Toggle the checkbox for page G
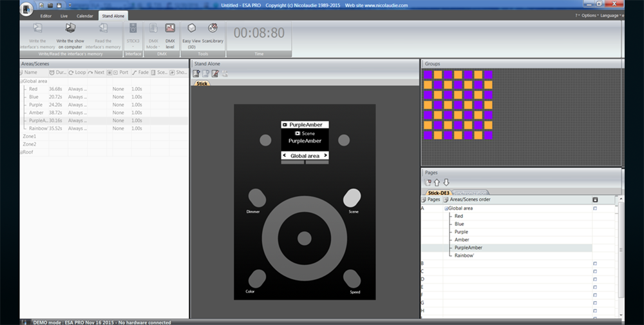 [594, 303]
